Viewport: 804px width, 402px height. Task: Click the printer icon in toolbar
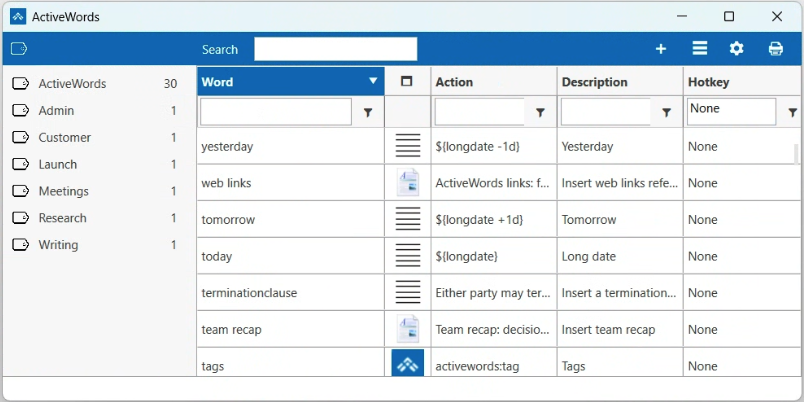776,49
